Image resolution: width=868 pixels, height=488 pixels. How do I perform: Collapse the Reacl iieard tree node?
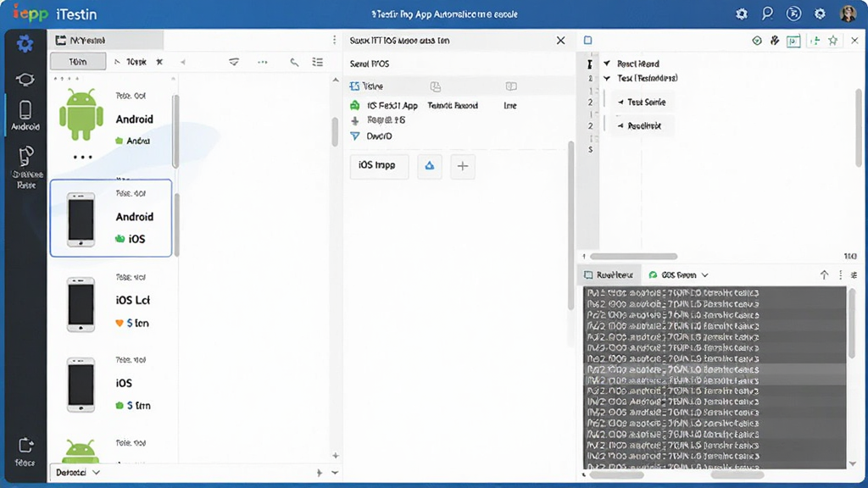pyautogui.click(x=607, y=64)
